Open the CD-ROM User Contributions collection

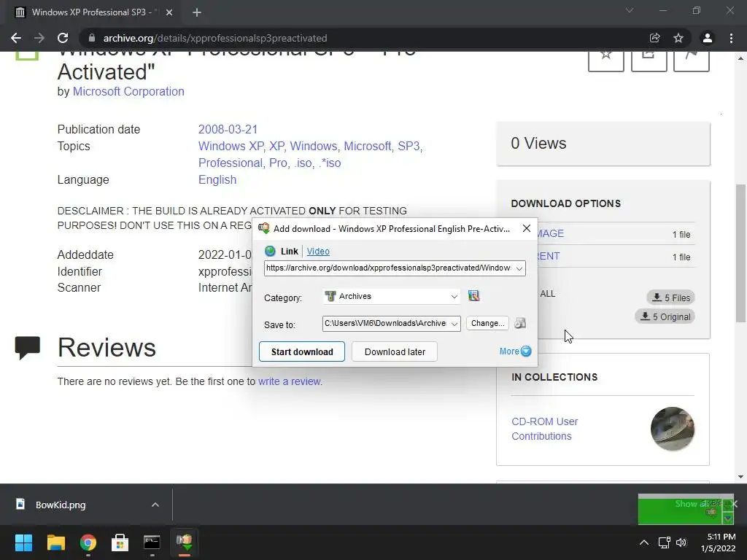[x=544, y=429]
